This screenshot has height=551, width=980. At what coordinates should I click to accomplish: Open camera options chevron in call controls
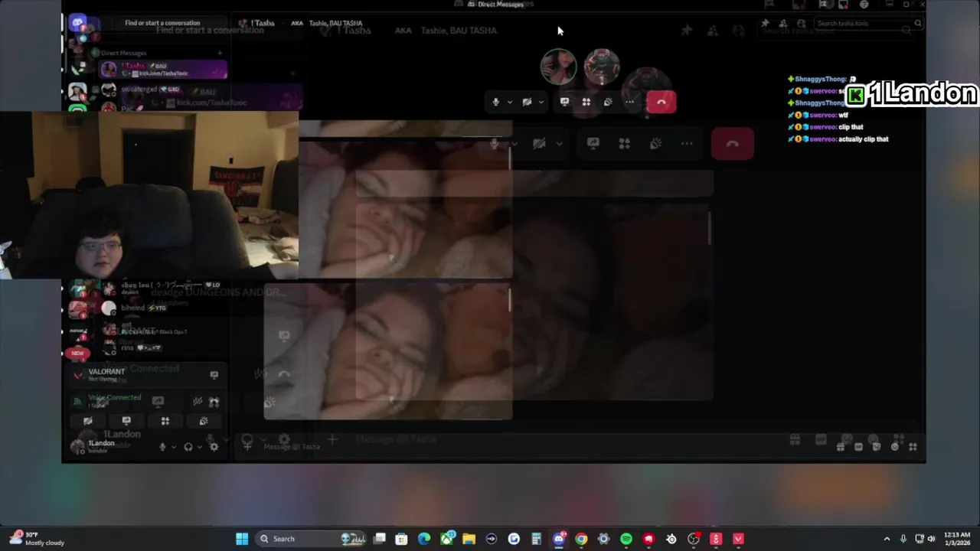541,102
